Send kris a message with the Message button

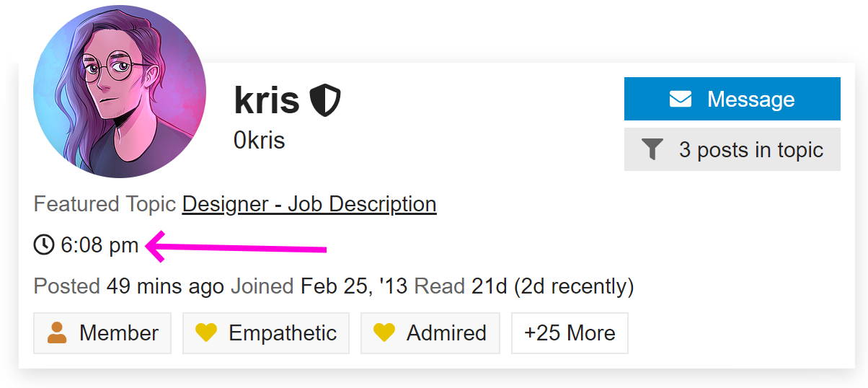732,99
